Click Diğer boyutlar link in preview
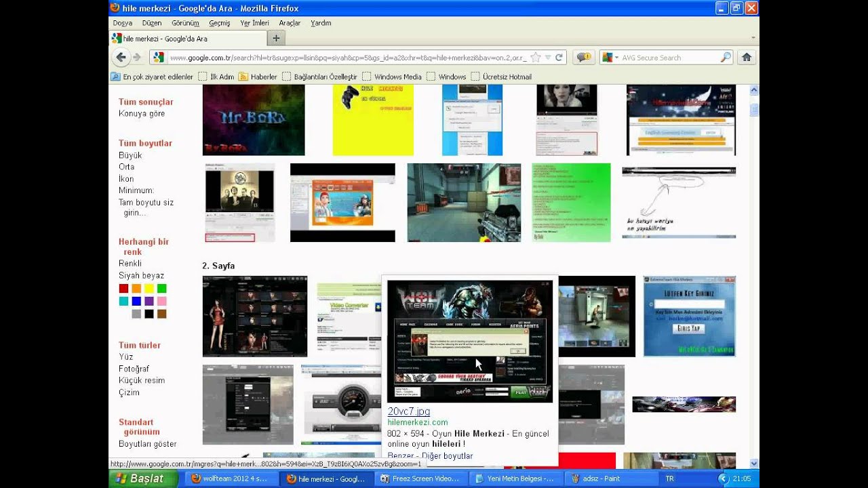Viewport: 868px width, 488px height. pyautogui.click(x=448, y=456)
